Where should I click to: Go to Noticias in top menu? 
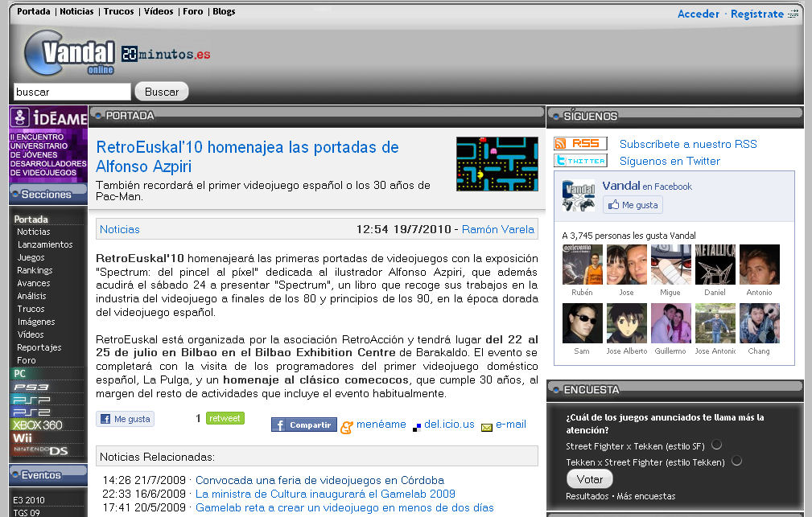(76, 11)
